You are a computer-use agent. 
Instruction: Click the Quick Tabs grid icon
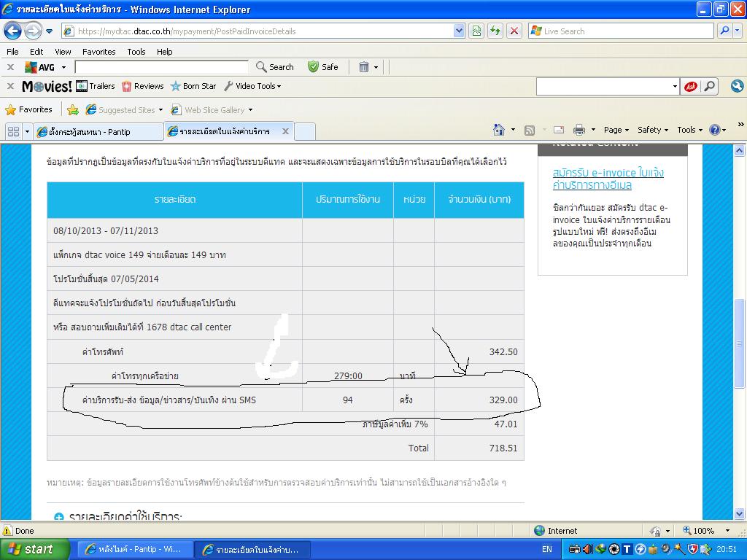tap(13, 131)
